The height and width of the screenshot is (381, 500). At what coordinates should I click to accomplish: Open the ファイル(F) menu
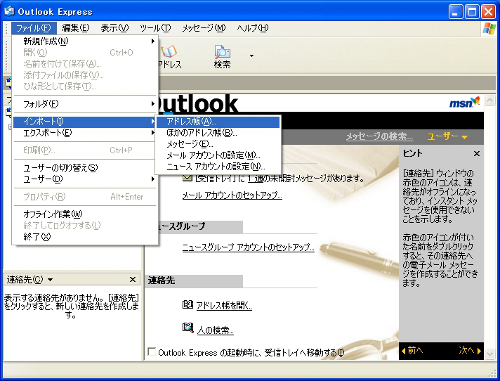[x=34, y=28]
